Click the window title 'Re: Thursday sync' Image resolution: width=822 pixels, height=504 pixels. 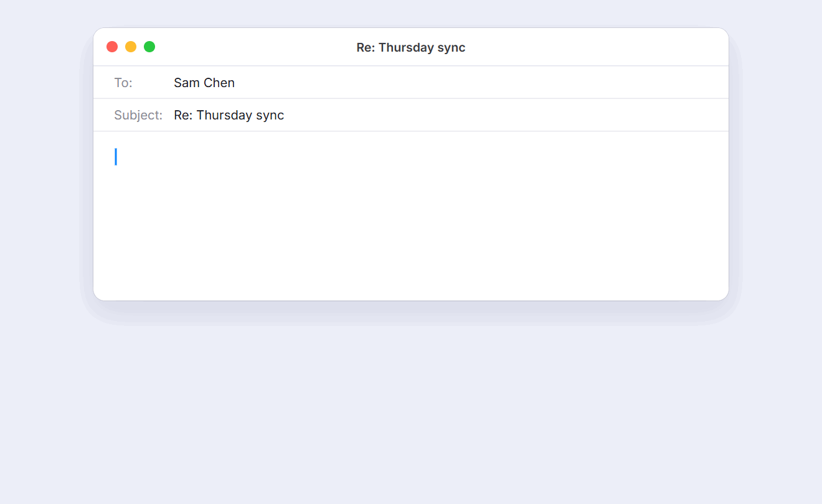[x=411, y=47]
